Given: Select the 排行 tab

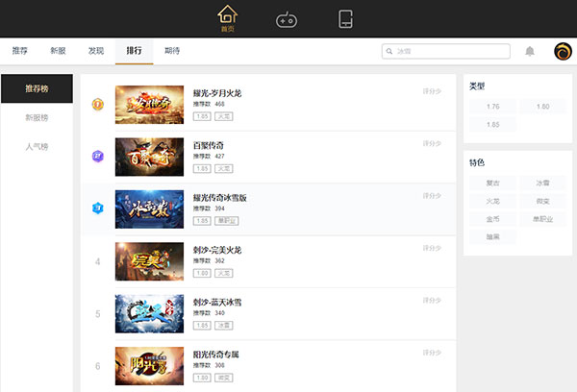Looking at the screenshot, I should point(134,51).
